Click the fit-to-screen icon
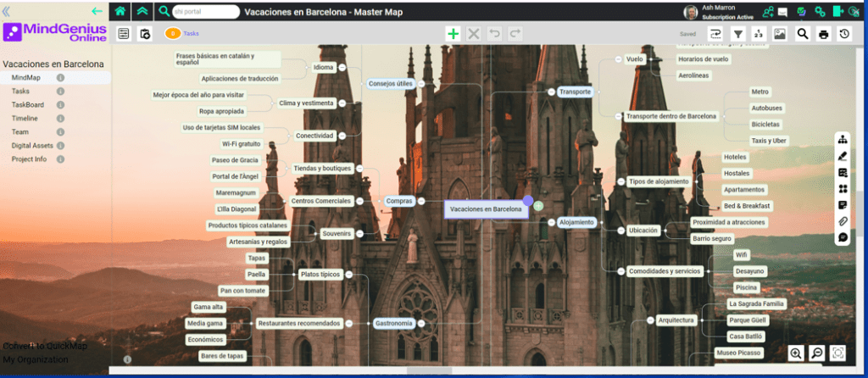 pos(837,353)
